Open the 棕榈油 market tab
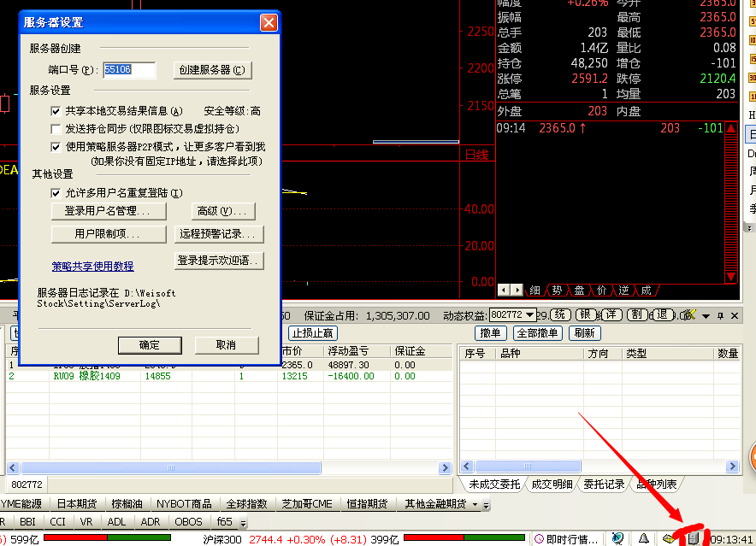The width and height of the screenshot is (756, 546). tap(127, 504)
